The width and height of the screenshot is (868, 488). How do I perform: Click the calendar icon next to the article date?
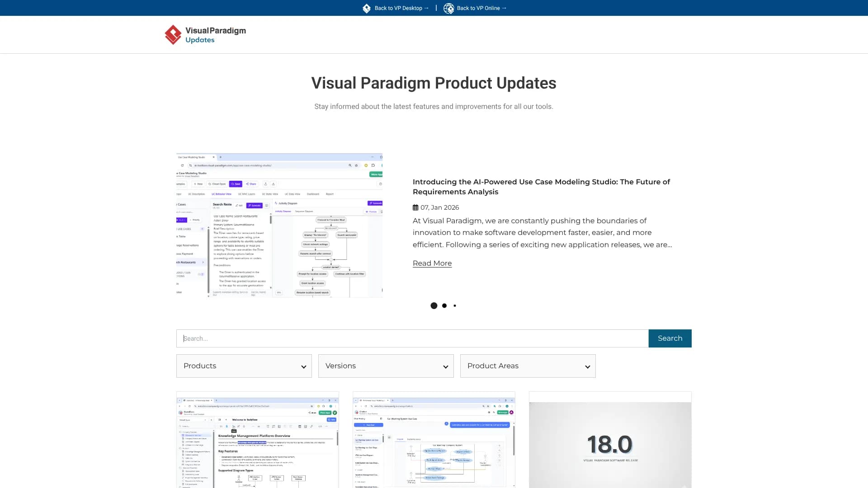point(415,207)
